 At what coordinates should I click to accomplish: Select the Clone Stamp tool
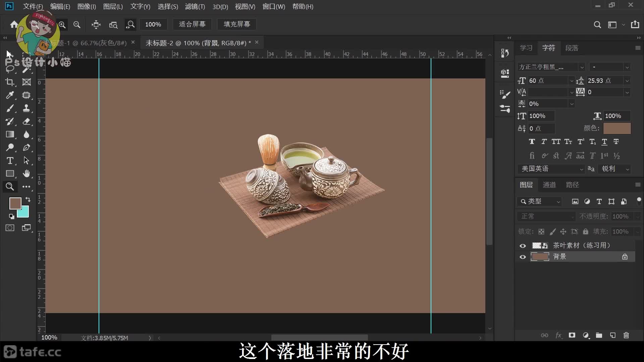(26, 108)
